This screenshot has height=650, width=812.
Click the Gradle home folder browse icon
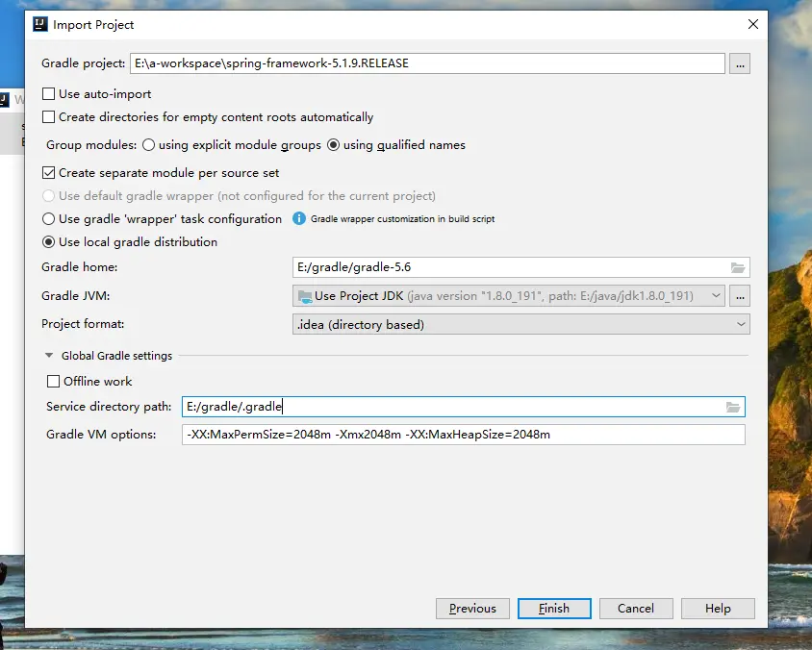[x=737, y=267]
